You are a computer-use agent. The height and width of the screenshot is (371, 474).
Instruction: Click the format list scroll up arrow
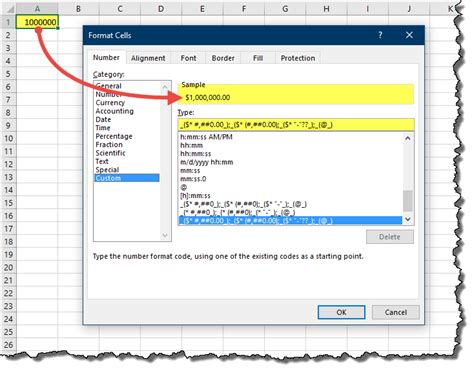(x=408, y=138)
